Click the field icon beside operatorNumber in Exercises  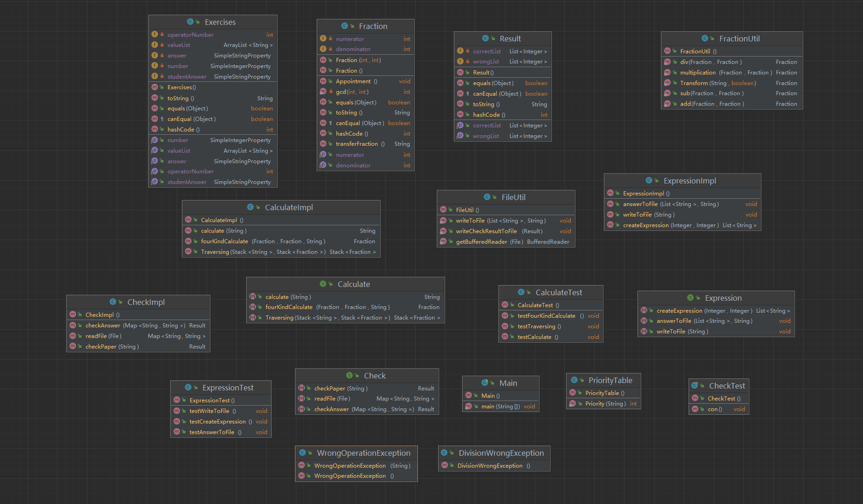click(155, 34)
